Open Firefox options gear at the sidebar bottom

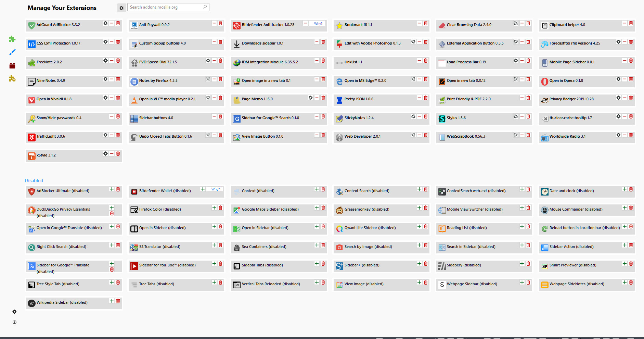[14, 312]
